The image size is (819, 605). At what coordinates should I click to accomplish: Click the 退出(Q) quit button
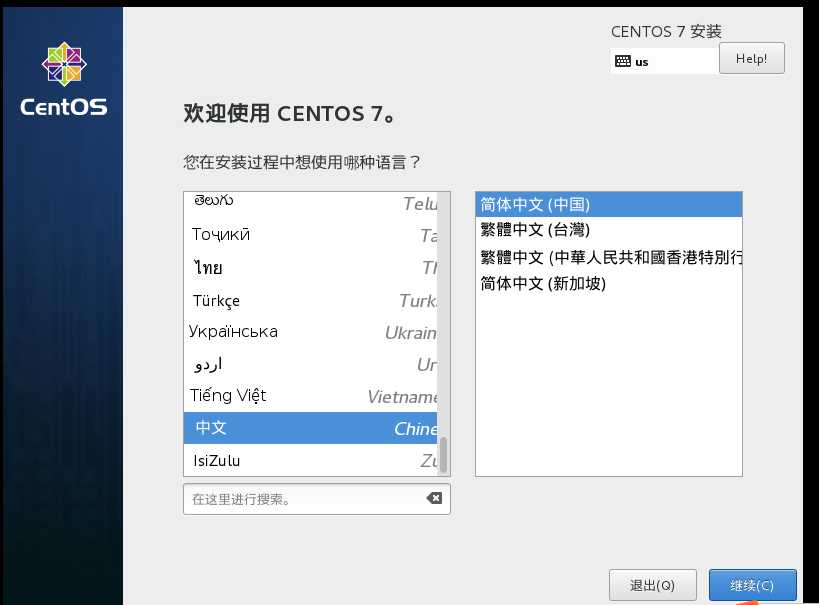pos(652,585)
